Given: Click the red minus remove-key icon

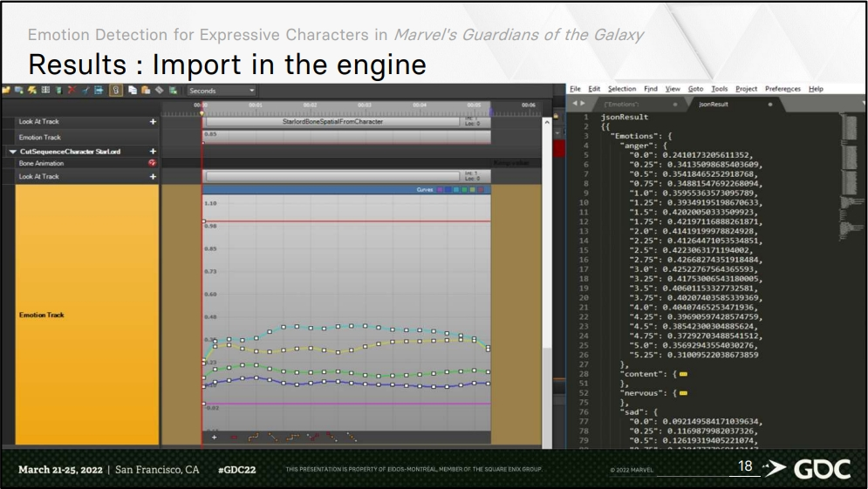Looking at the screenshot, I should point(234,437).
